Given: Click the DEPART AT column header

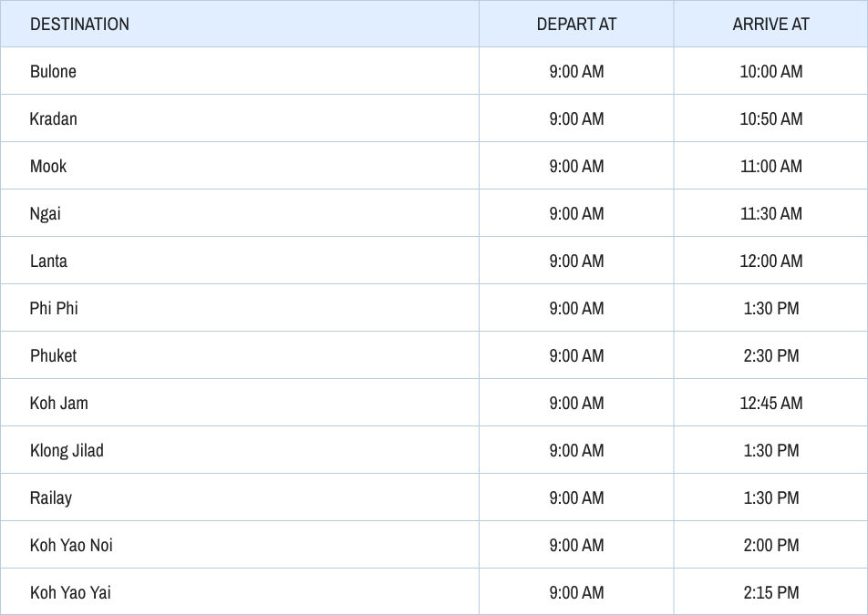Looking at the screenshot, I should pyautogui.click(x=576, y=24).
